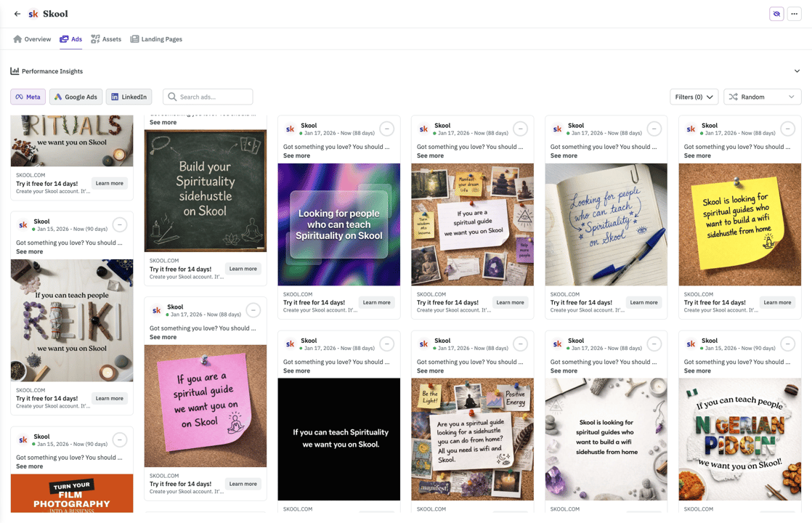Collapse the Performance Insights chevron
Screen dimensions: 812x523
(797, 71)
